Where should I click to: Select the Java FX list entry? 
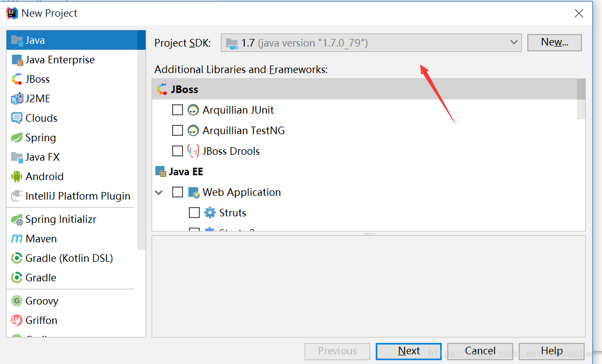point(72,157)
